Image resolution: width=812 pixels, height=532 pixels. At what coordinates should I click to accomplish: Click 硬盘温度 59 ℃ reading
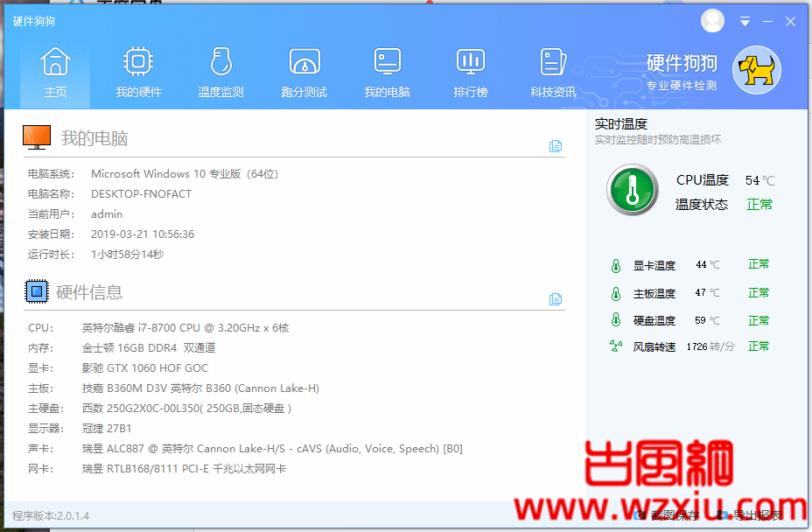(x=707, y=320)
